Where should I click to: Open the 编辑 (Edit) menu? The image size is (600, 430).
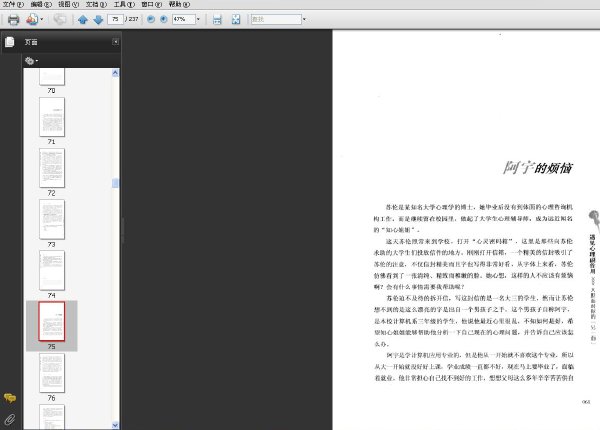[41, 4]
